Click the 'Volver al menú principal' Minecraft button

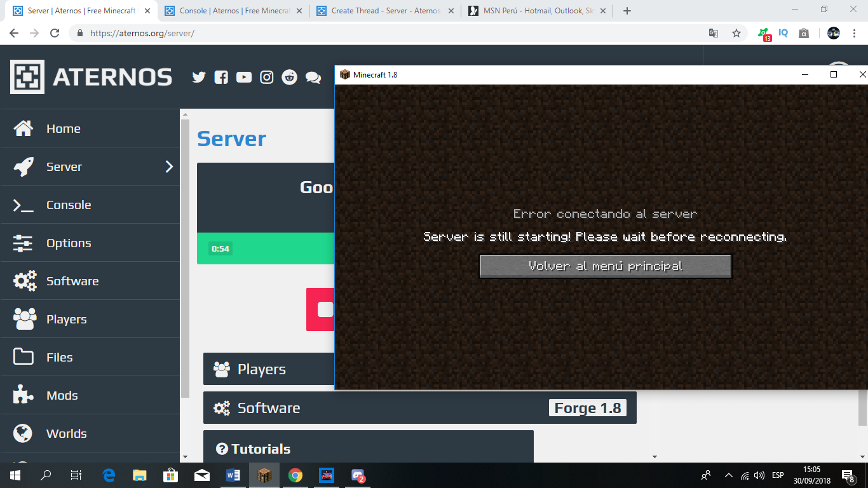tap(606, 266)
